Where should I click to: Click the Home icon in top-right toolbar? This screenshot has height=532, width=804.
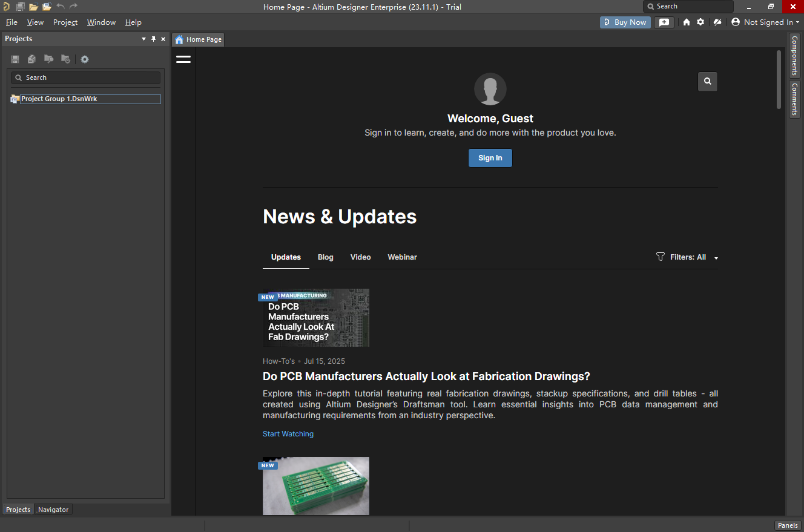(687, 22)
